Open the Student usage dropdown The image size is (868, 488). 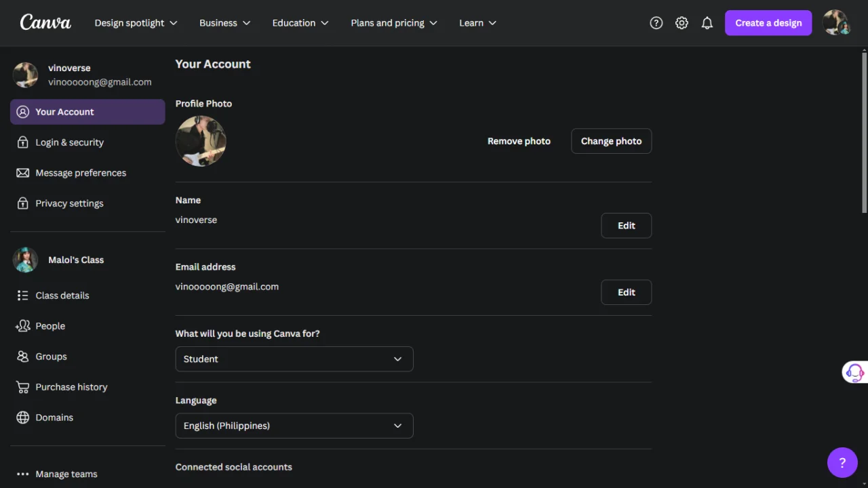294,359
